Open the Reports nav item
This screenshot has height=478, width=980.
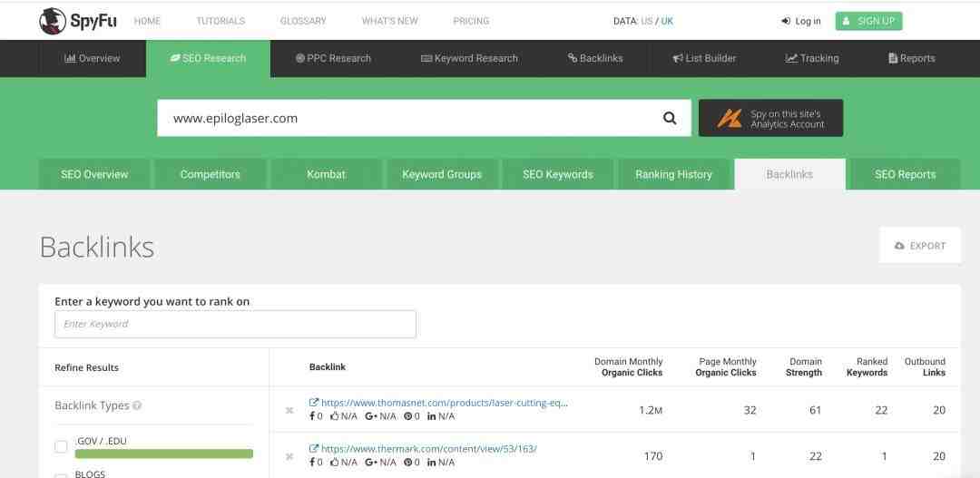click(911, 58)
